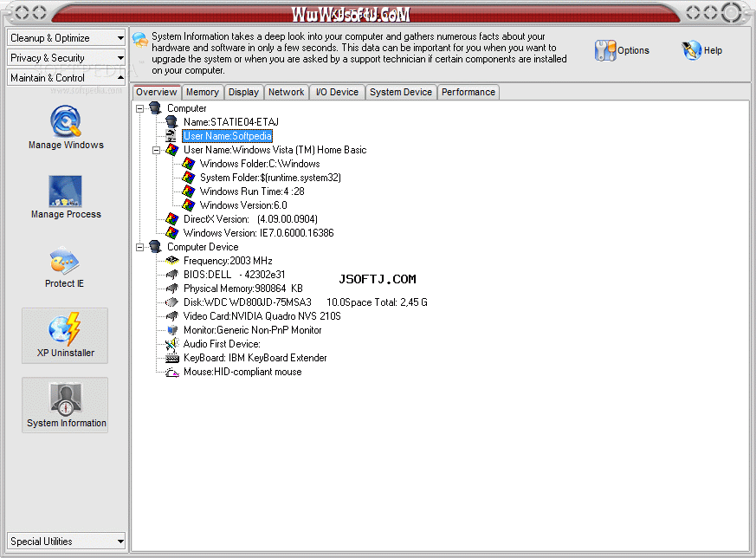756x558 pixels.
Task: Select the Windows Folder:C:\Windows row
Action: point(260,164)
